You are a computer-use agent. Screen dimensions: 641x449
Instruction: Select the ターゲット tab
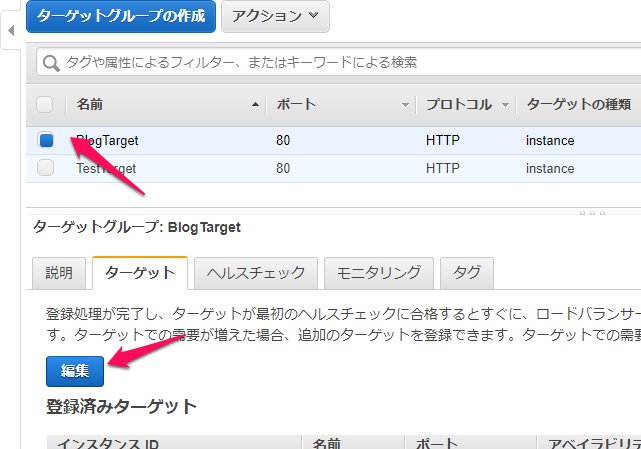click(x=139, y=272)
